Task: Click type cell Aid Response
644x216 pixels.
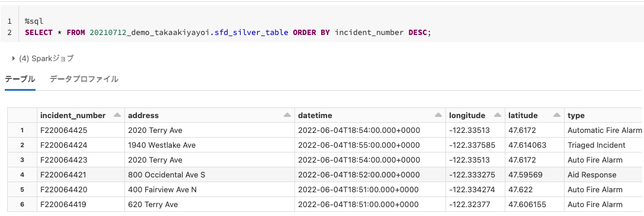Action: pyautogui.click(x=604, y=175)
